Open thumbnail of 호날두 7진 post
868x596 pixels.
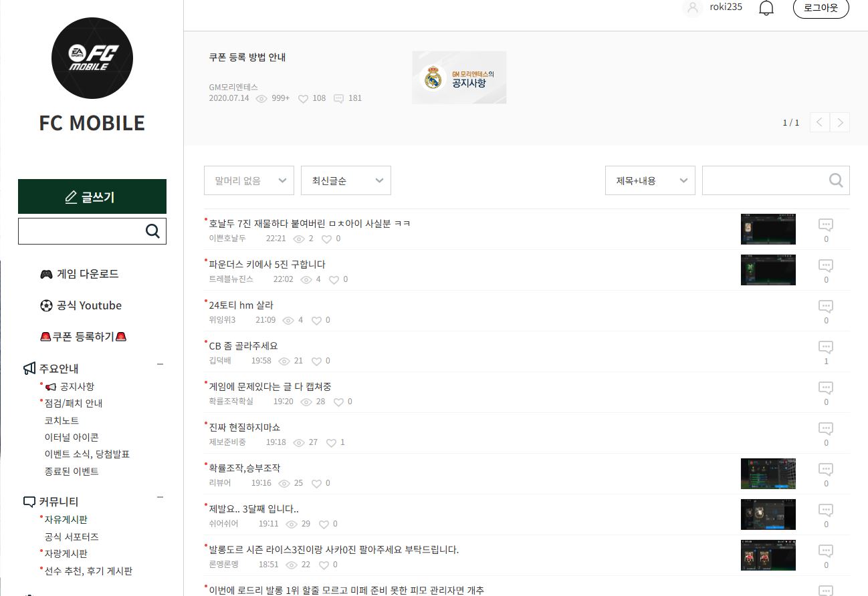pyautogui.click(x=768, y=229)
